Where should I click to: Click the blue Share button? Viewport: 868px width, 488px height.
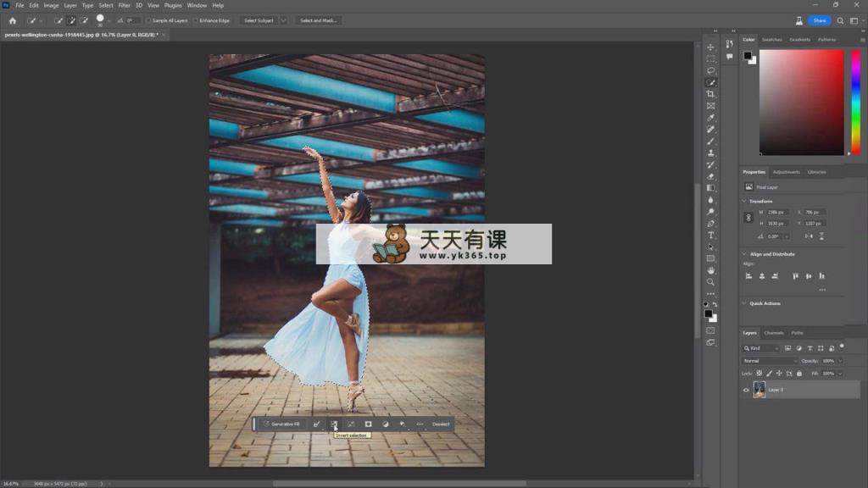[820, 20]
